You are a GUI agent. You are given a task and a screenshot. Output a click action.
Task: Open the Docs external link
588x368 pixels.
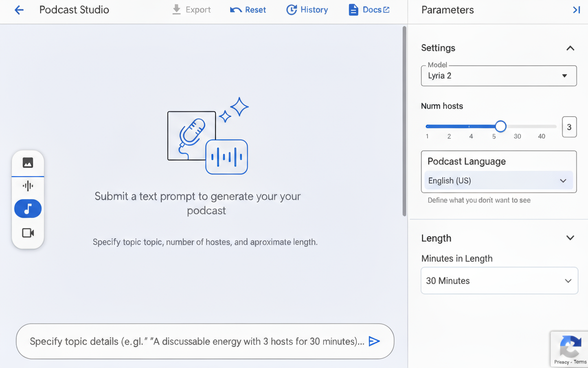(x=369, y=10)
